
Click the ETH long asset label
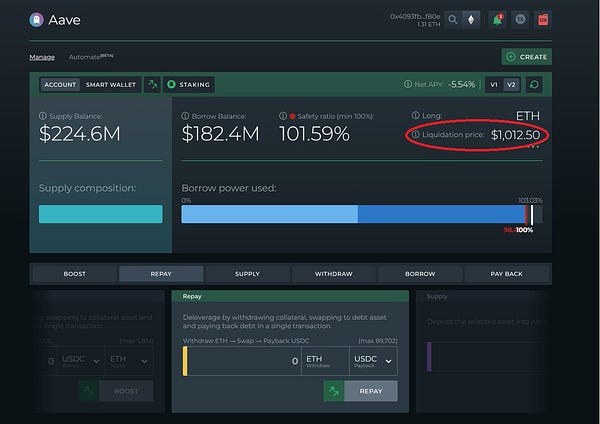(528, 116)
